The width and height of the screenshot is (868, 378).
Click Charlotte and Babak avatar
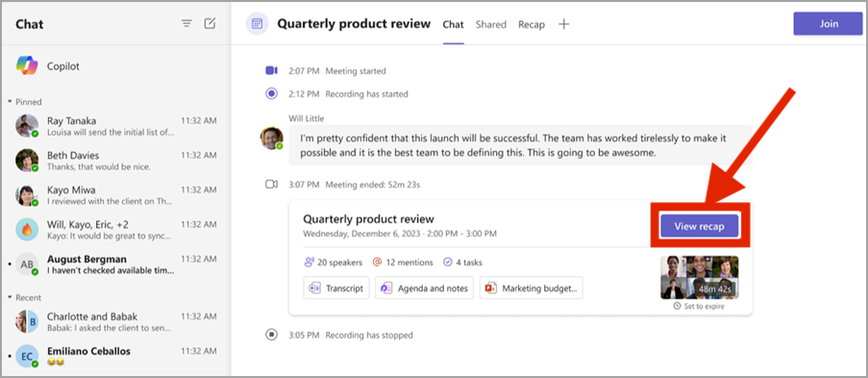[x=27, y=322]
